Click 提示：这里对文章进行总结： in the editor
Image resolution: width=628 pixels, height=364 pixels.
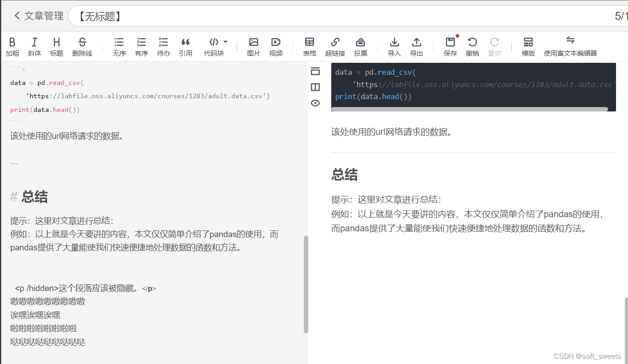click(x=62, y=221)
